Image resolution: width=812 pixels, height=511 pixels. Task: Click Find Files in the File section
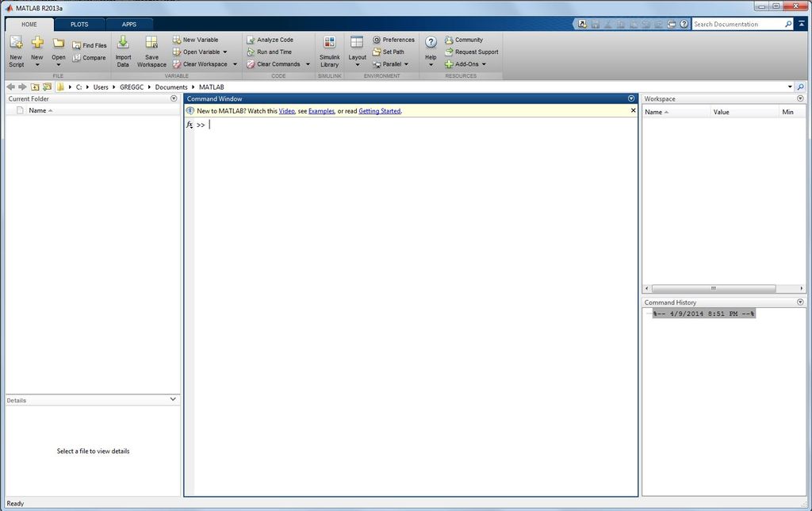(x=89, y=45)
